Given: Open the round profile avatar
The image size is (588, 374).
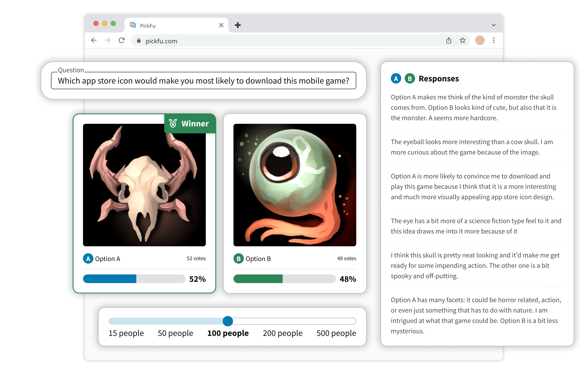Looking at the screenshot, I should tap(480, 40).
